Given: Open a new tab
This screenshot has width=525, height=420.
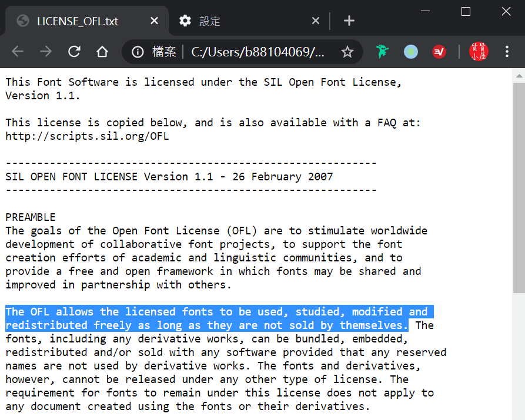Looking at the screenshot, I should [x=349, y=21].
